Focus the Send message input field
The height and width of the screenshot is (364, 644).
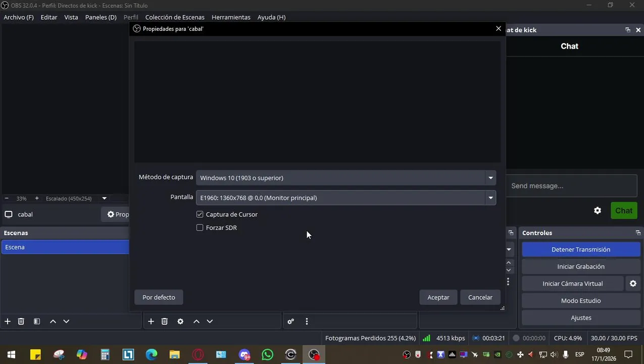[x=571, y=186]
